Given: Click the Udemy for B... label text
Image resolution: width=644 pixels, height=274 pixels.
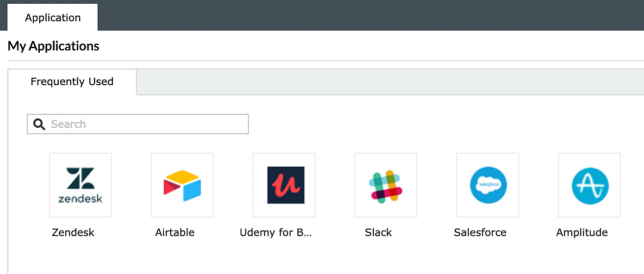Looking at the screenshot, I should 276,232.
